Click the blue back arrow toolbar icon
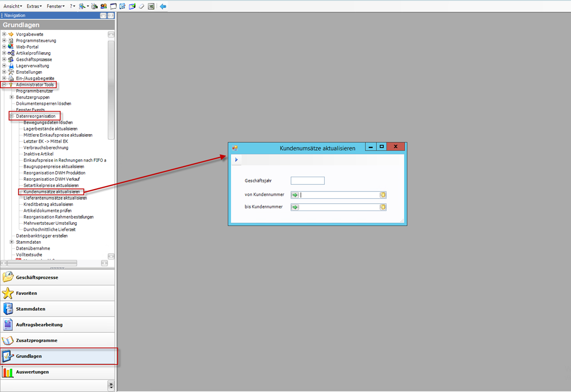The width and height of the screenshot is (571, 392). (163, 7)
